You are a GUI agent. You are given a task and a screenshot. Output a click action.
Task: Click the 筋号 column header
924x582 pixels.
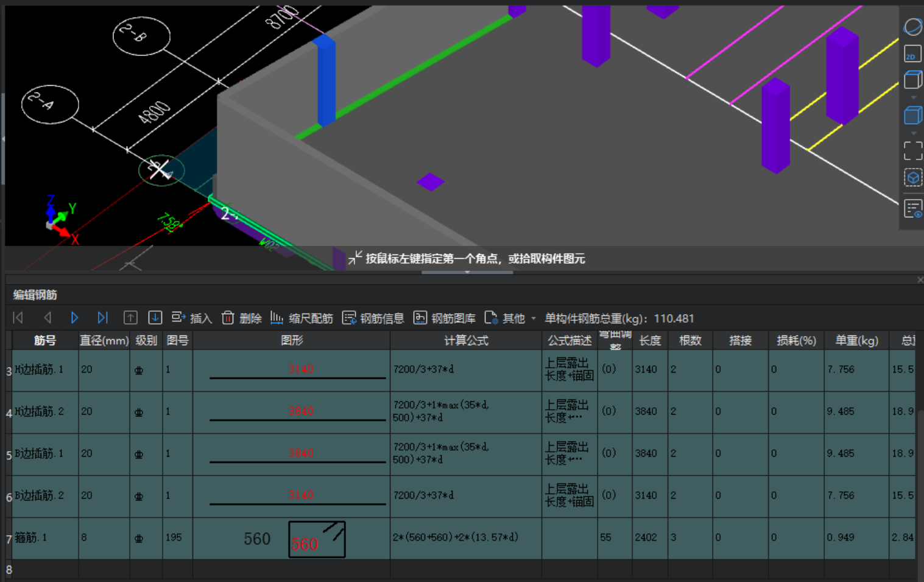tap(45, 340)
